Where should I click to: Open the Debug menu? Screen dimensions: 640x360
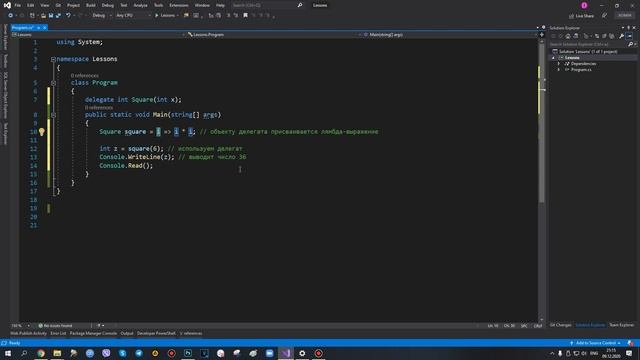click(x=108, y=5)
